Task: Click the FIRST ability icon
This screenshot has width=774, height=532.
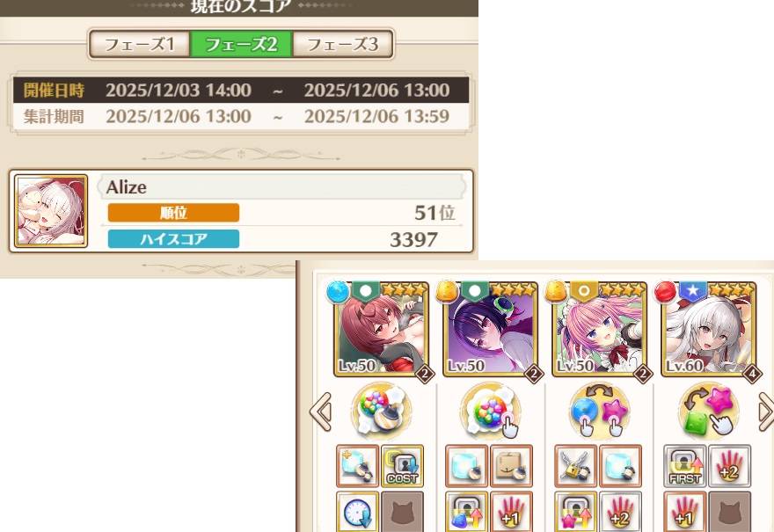Action: point(685,466)
